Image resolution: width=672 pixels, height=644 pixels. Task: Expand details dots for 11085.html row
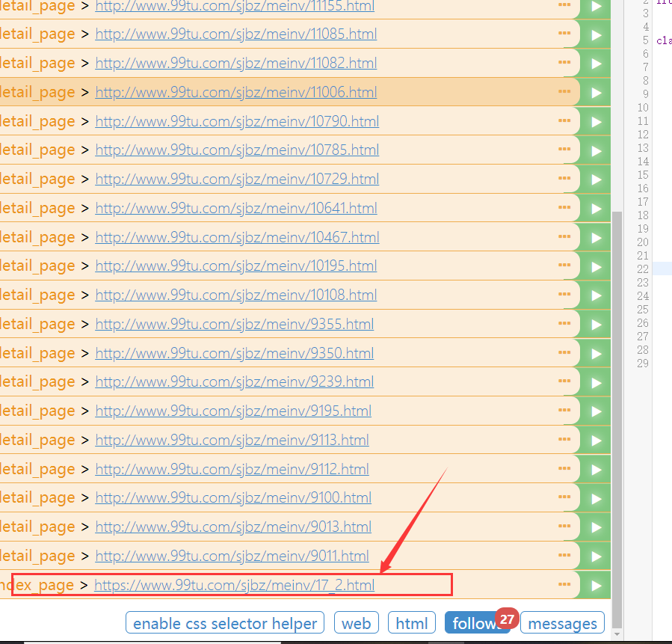pyautogui.click(x=564, y=33)
